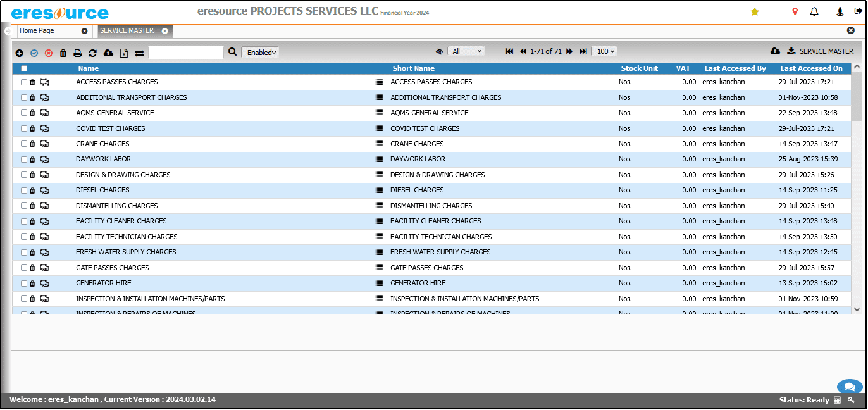868x410 pixels.
Task: Click the Excel export icon
Action: coord(124,53)
